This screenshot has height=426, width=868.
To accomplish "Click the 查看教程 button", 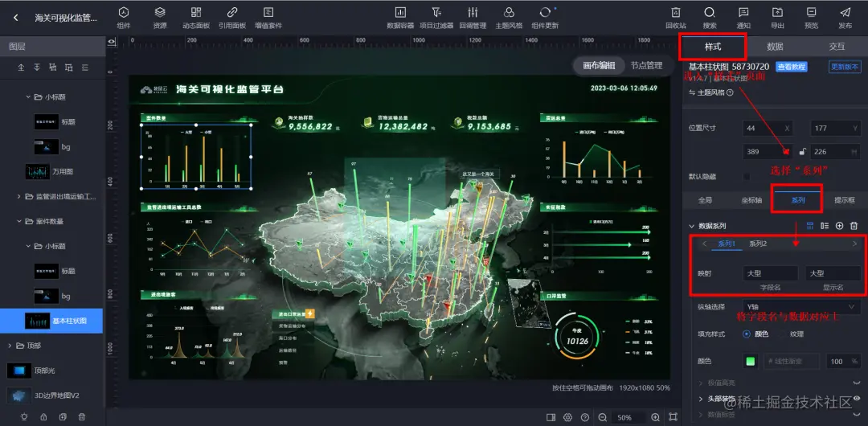I will [791, 67].
